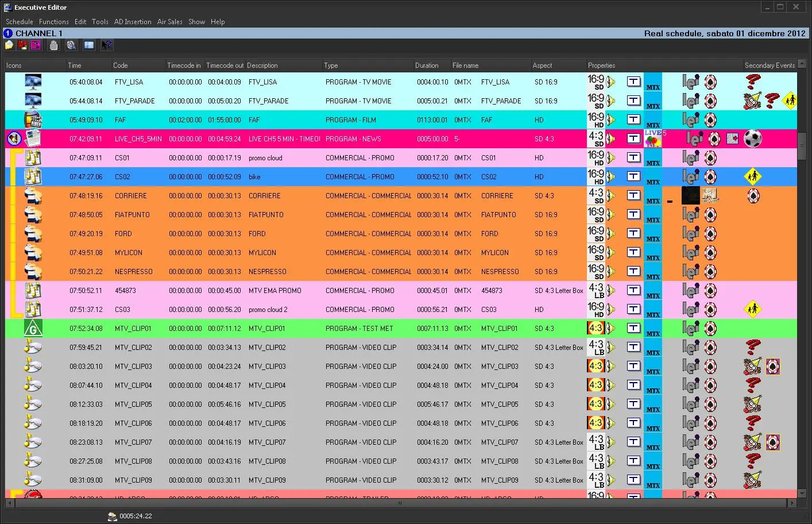Click the LIVE balloons icon in LIVE_CH5_5MIN row
Screen dimensions: 812x524
[x=653, y=138]
